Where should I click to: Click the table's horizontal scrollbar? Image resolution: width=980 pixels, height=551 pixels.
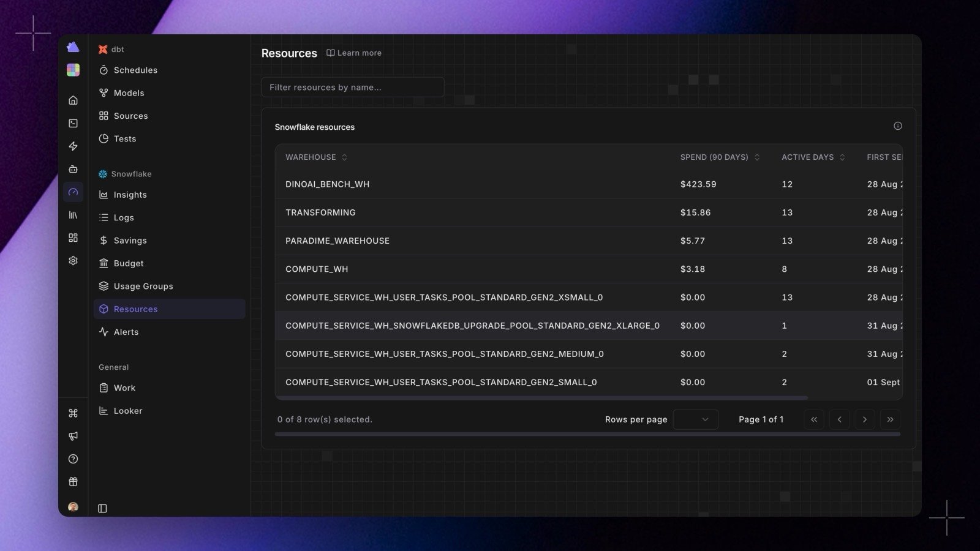(541, 398)
